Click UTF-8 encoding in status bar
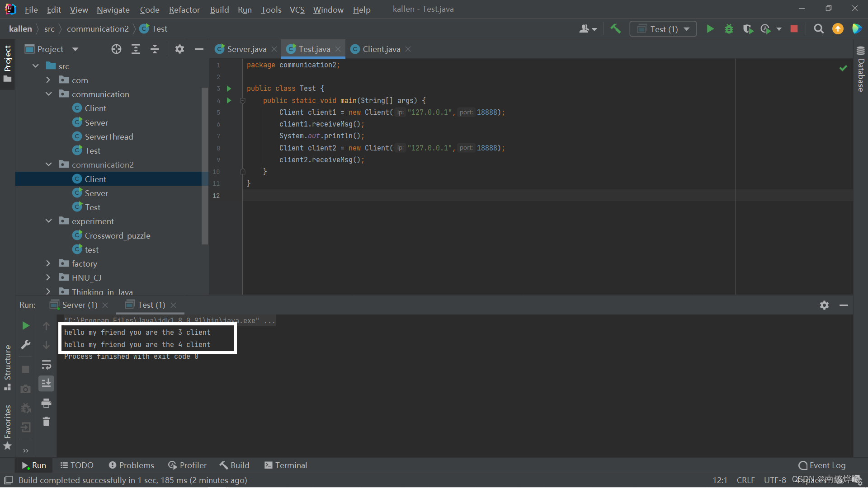Image resolution: width=868 pixels, height=488 pixels. tap(775, 480)
